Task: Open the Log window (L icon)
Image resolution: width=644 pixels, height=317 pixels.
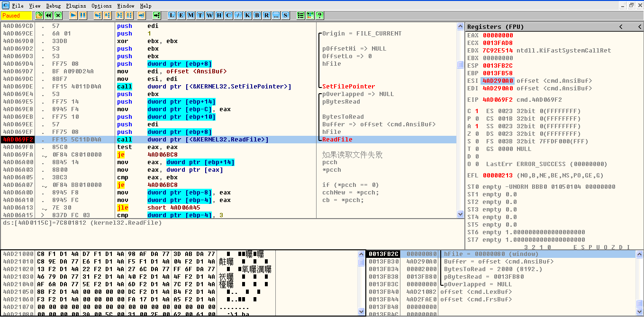Action: 172,15
